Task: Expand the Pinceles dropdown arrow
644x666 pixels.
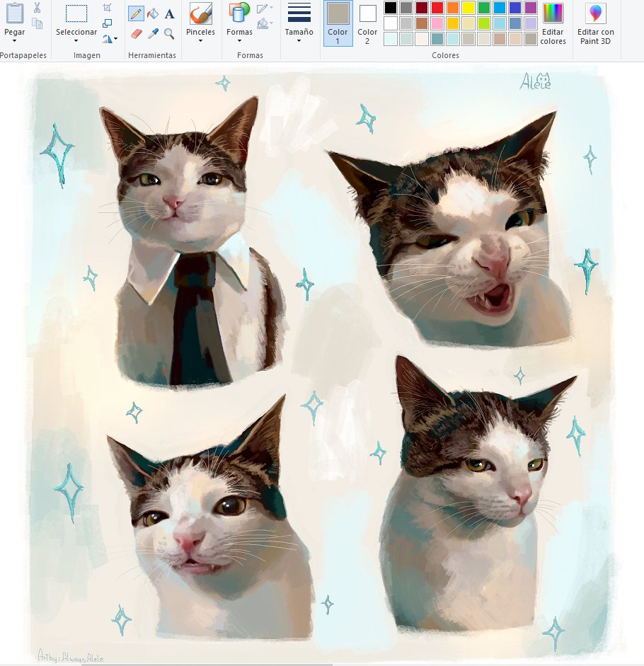Action: (200, 41)
